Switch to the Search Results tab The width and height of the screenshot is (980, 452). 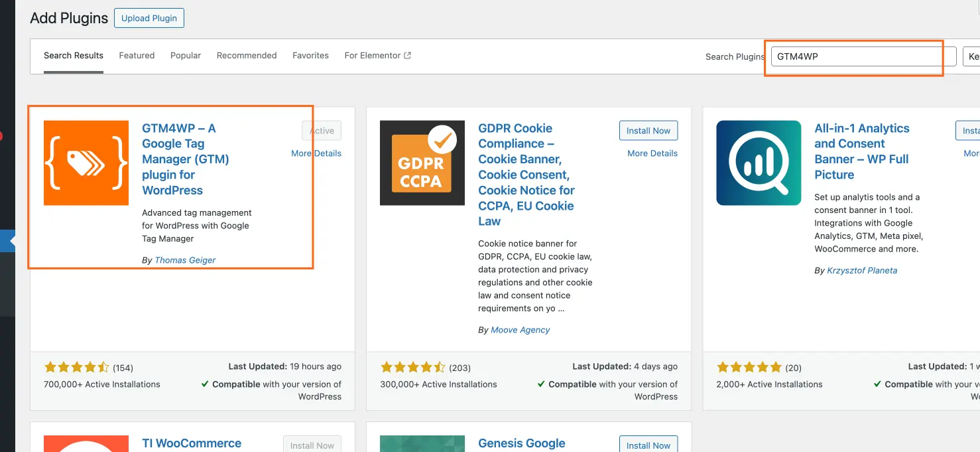coord(74,56)
